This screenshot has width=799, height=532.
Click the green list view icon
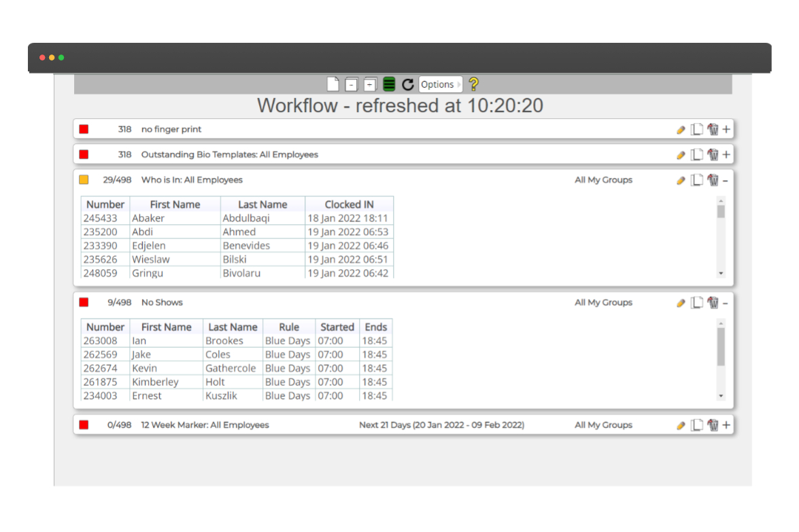point(389,84)
